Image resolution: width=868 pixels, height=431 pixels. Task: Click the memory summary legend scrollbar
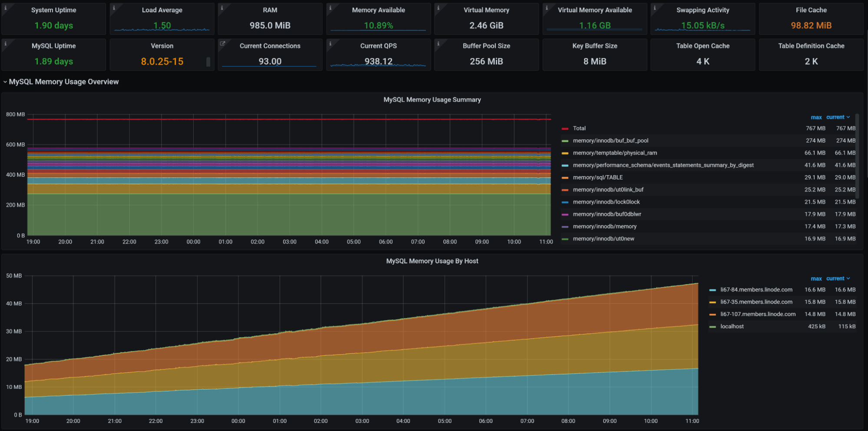857,156
